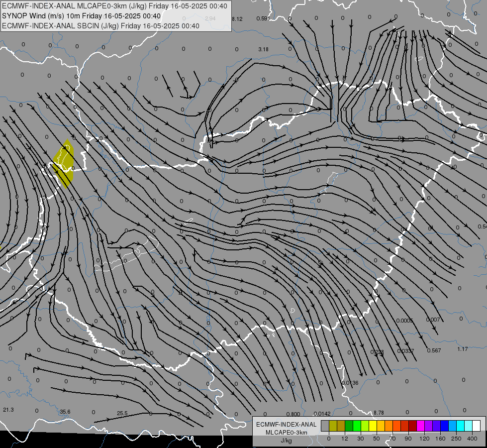Click the olive-yellow CAPE polygon on the map
Screen dimensions: 487x448
[x=64, y=163]
